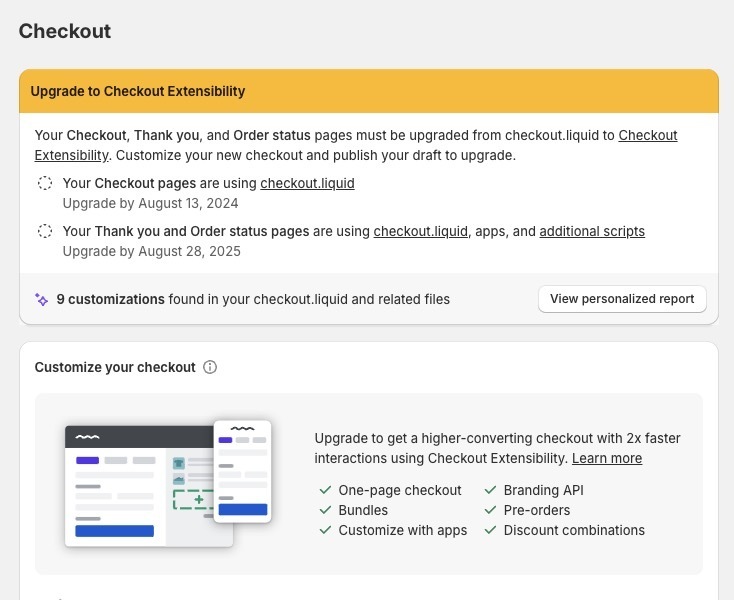Click the Checkout page title
Image resolution: width=734 pixels, height=600 pixels.
[65, 31]
